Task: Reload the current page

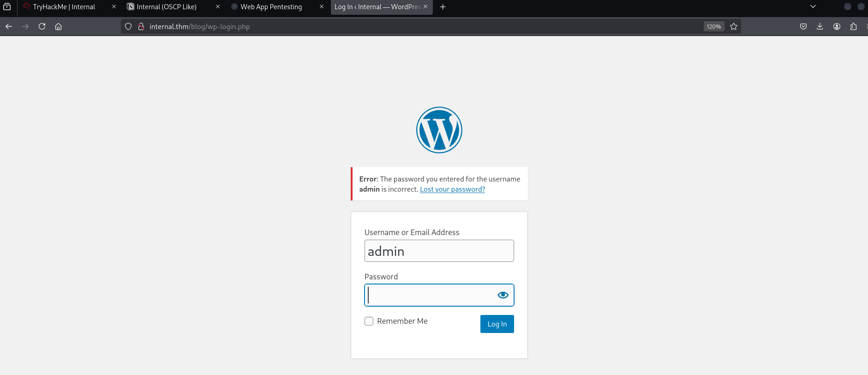Action: point(42,26)
